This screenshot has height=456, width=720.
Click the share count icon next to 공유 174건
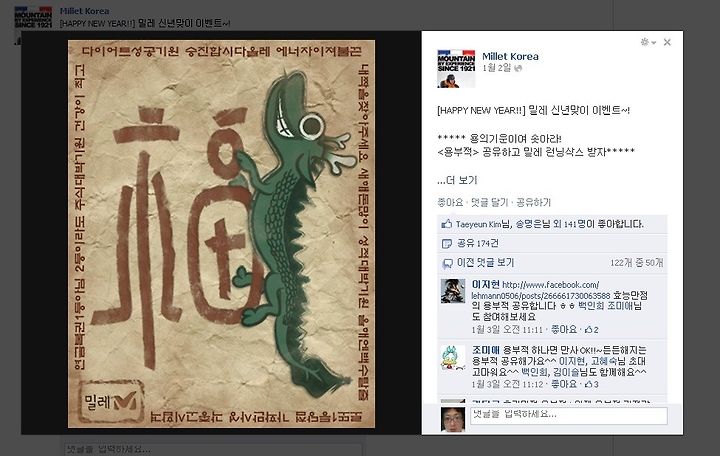pos(446,243)
